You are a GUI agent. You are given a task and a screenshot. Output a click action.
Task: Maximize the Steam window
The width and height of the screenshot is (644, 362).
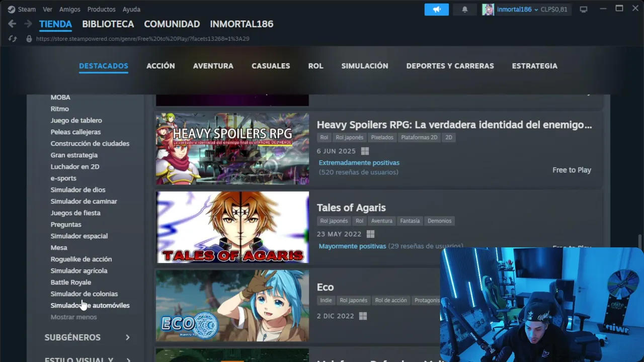click(619, 9)
